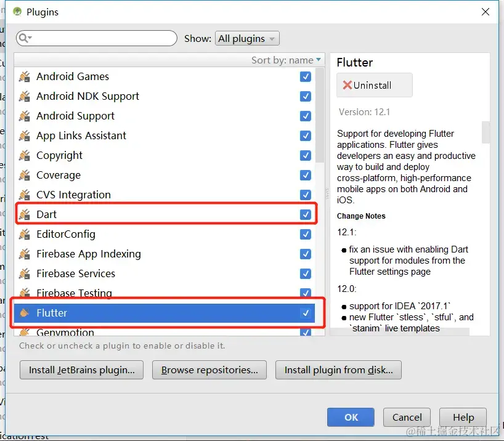The height and width of the screenshot is (441, 504).
Task: Click the Firebase Services plugin icon
Action: click(25, 273)
